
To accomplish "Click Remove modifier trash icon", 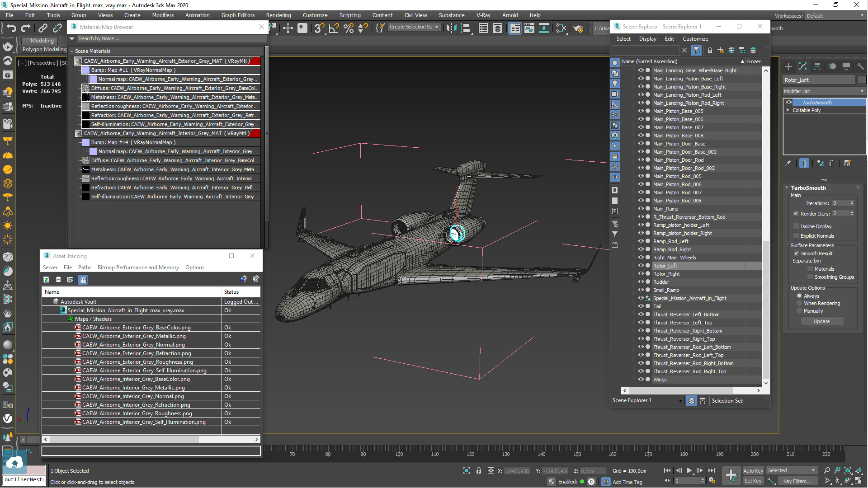I will (x=831, y=163).
